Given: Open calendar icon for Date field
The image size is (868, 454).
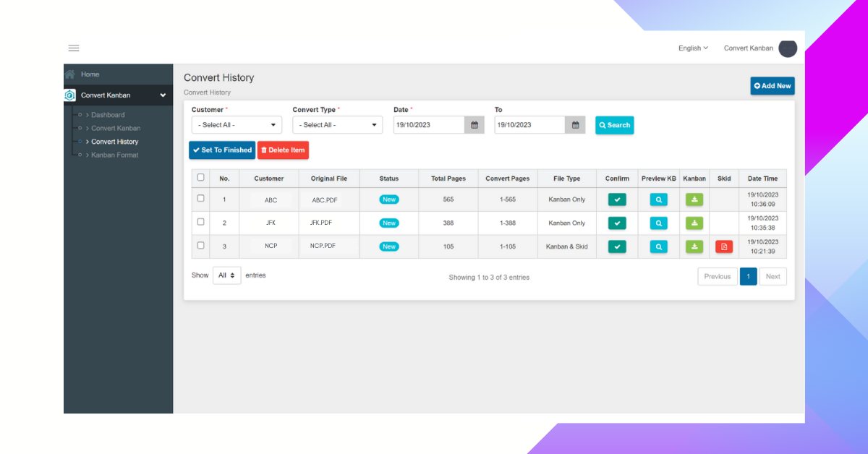Looking at the screenshot, I should click(x=475, y=125).
